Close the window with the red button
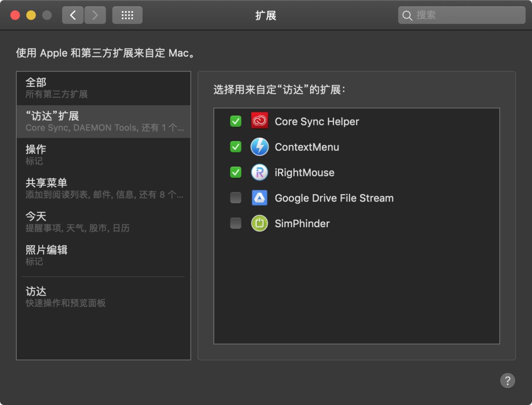 [15, 15]
